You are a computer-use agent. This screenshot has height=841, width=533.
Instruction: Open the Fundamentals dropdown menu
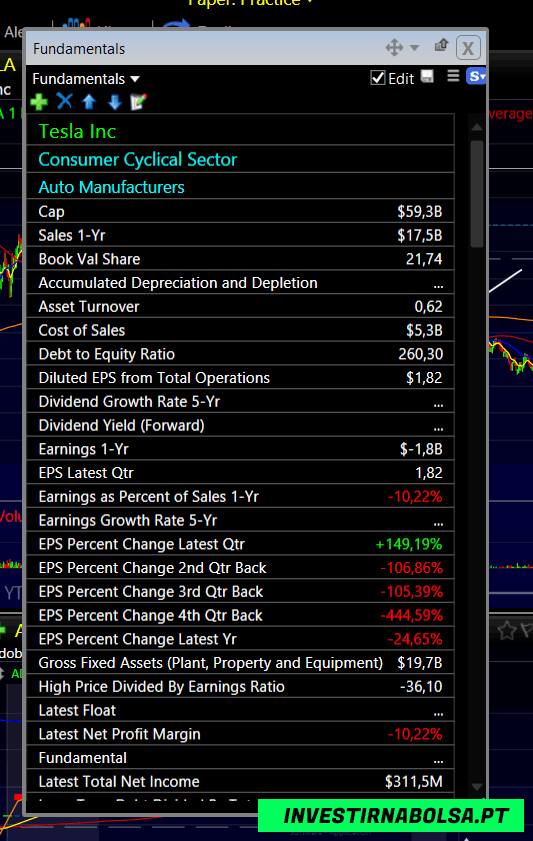[86, 79]
